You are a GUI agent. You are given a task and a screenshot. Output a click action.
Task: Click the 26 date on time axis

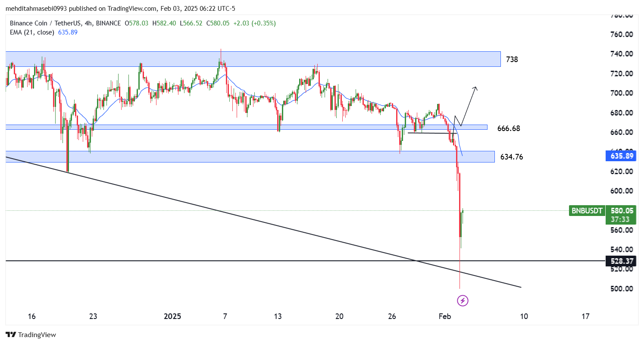392,316
